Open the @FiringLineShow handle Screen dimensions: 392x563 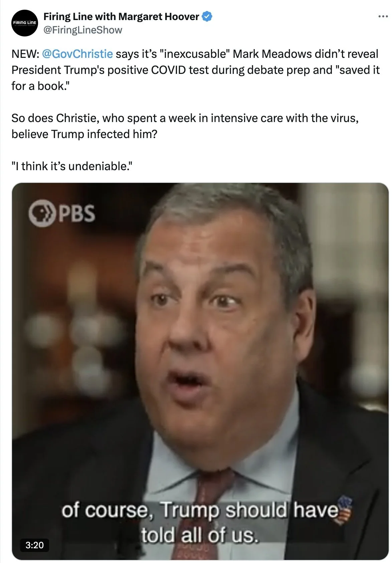(x=83, y=30)
